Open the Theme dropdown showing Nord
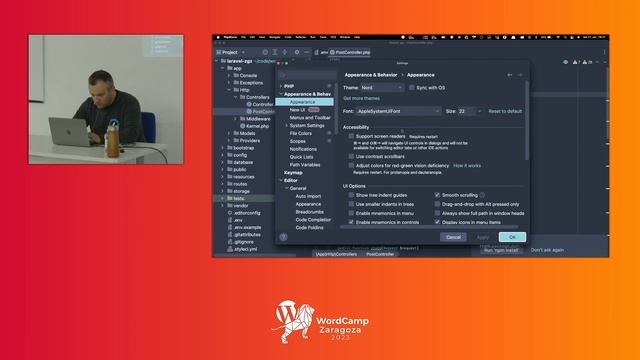 click(x=382, y=88)
